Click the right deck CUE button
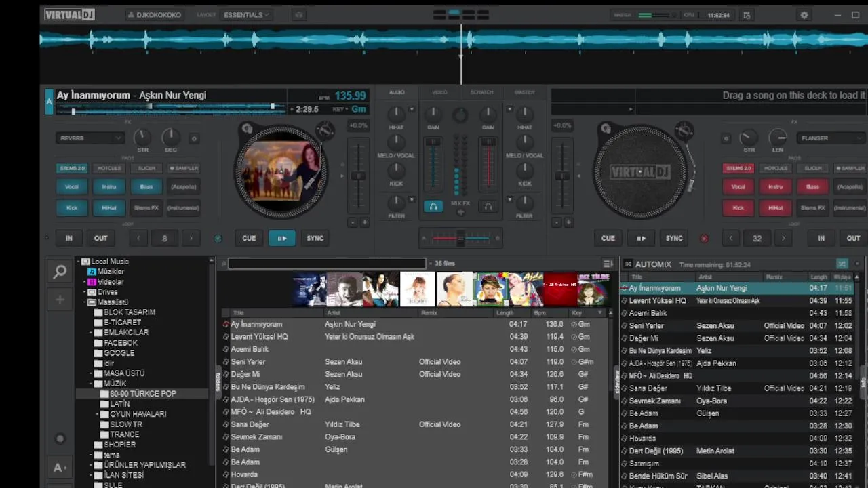 pos(608,238)
